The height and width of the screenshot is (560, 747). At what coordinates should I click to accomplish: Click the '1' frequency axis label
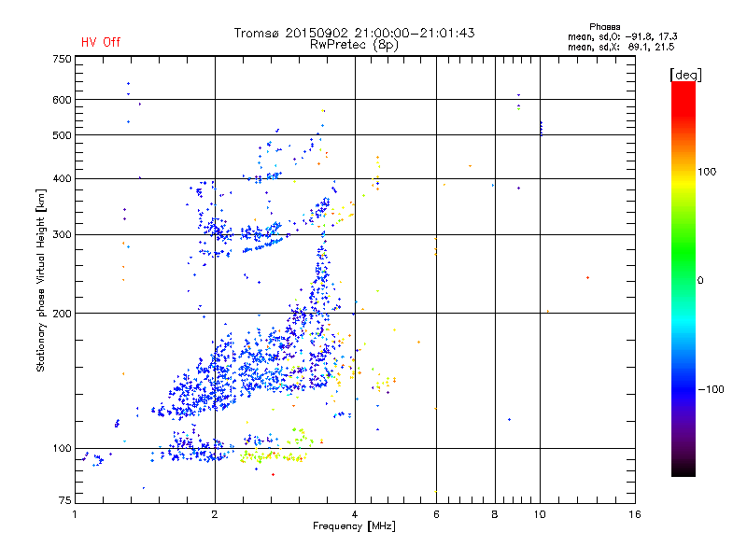(x=75, y=514)
